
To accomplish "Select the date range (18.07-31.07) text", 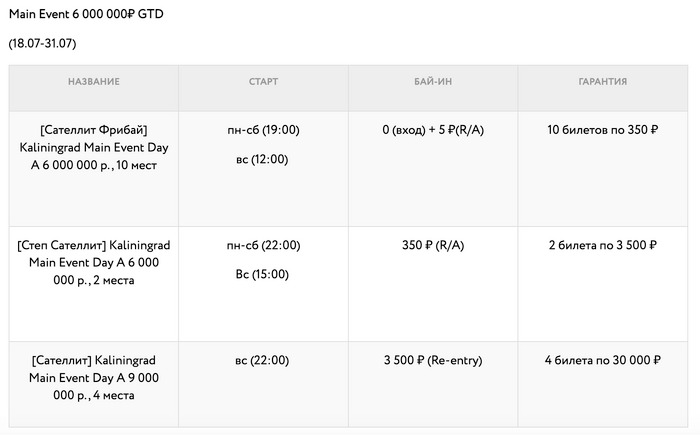I will click(42, 44).
